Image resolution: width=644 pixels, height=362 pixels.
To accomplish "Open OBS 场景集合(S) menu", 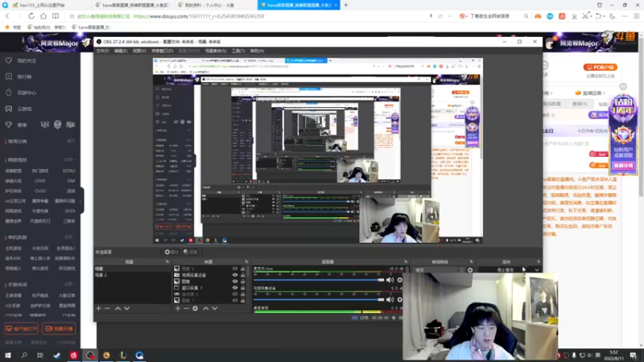I will pyautogui.click(x=216, y=51).
